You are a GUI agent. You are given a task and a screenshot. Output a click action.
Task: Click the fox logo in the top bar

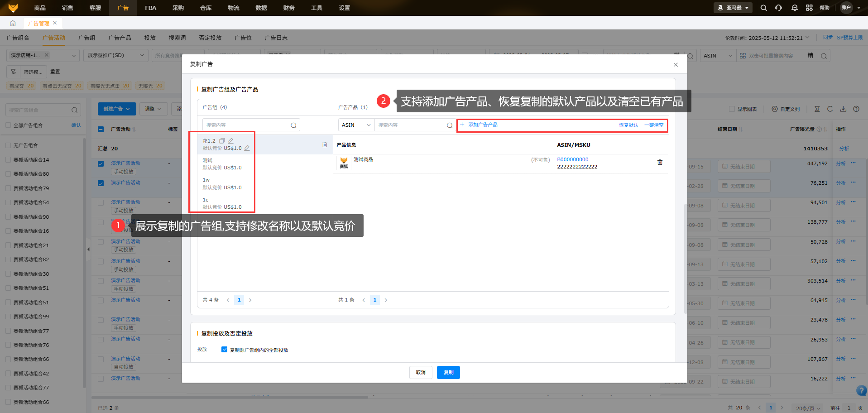coord(13,8)
